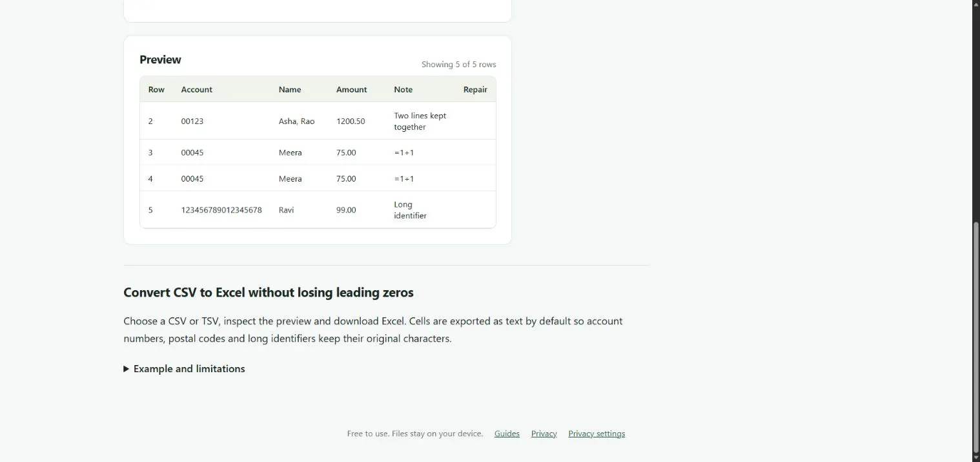Click the note Two lines kept together
Viewport: 980px width, 462px height.
point(420,121)
